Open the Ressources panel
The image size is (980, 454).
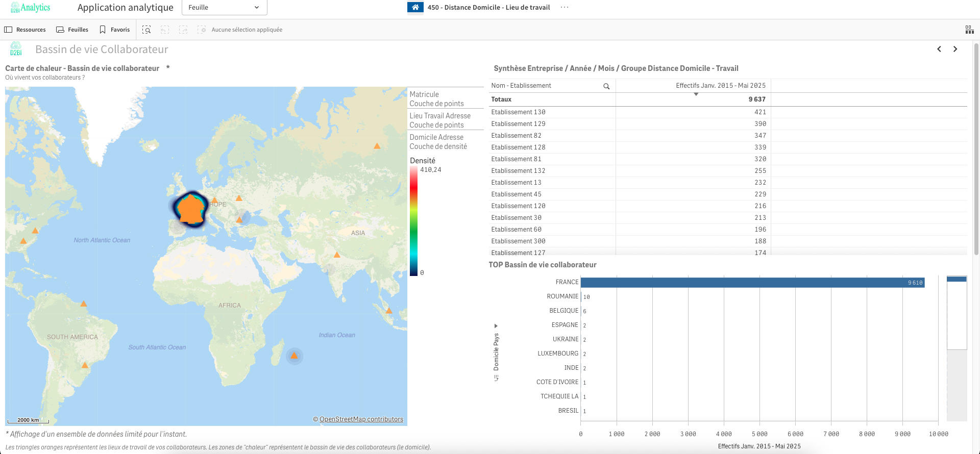25,30
